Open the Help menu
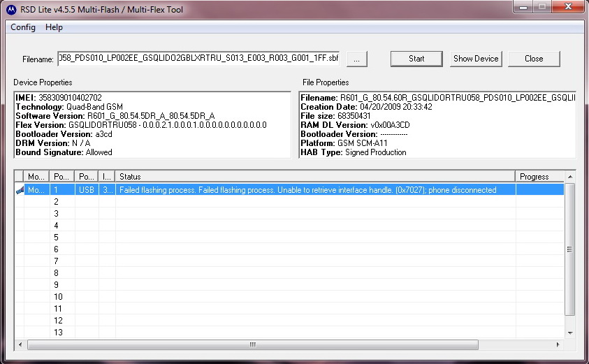Image resolution: width=589 pixels, height=364 pixels. 54,27
